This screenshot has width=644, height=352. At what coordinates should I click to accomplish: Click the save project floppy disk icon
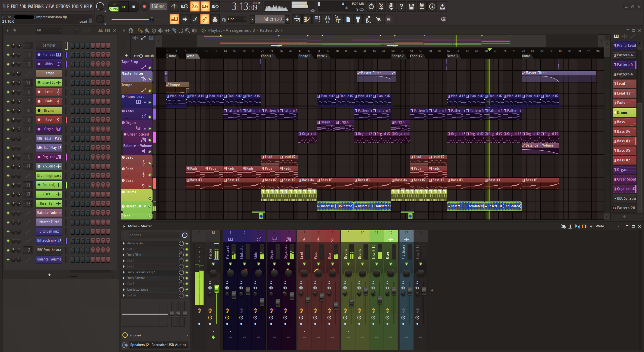pyautogui.click(x=412, y=7)
